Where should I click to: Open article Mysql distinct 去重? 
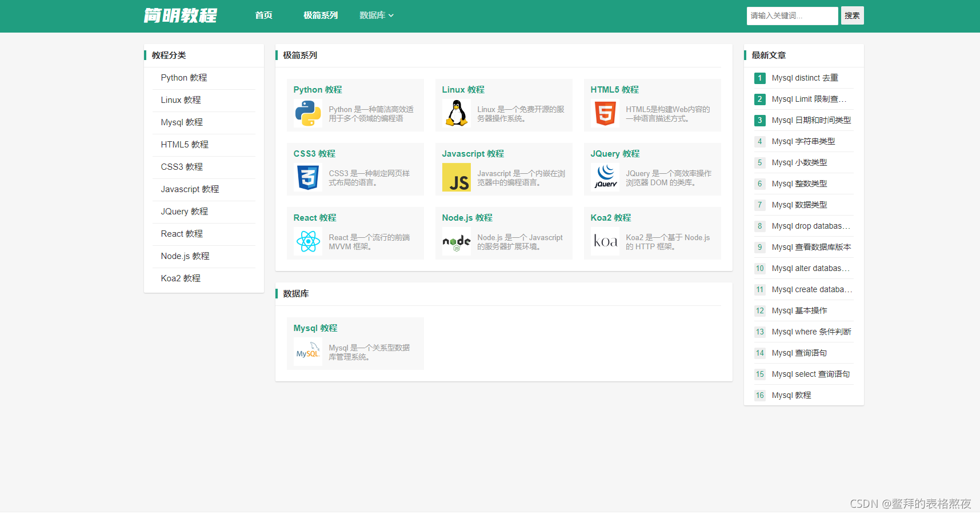pos(805,78)
